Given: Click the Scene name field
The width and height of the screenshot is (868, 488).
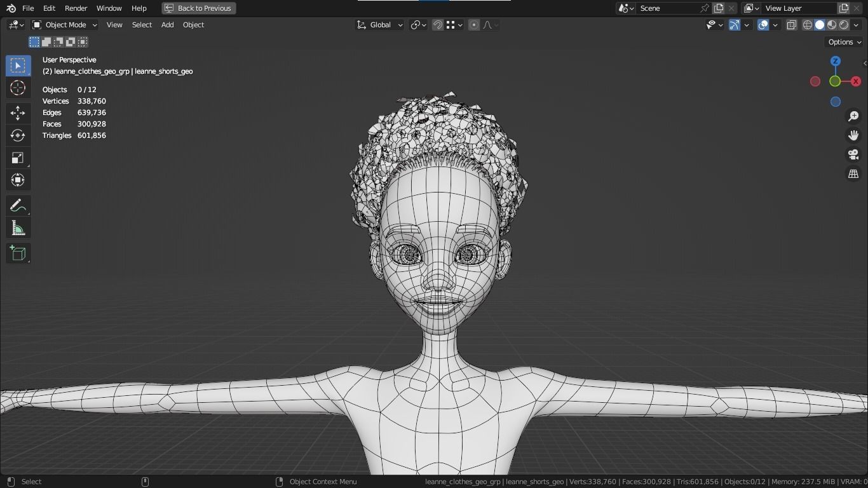Looking at the screenshot, I should click(667, 8).
